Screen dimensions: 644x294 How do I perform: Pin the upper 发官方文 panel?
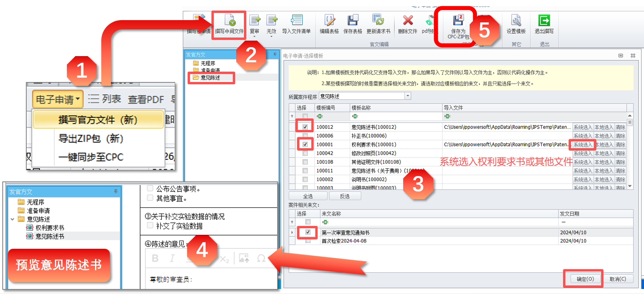coord(275,54)
